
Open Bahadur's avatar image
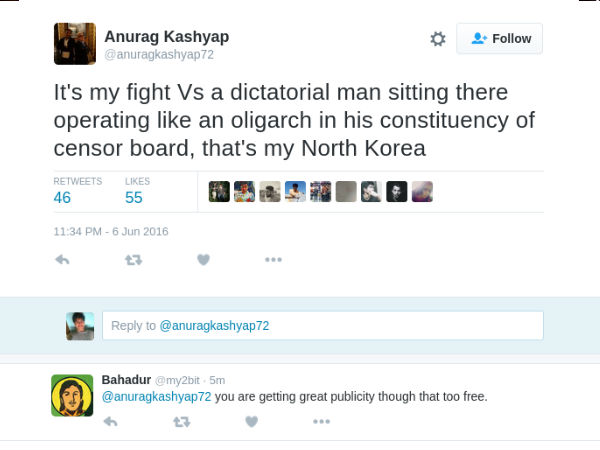72,395
